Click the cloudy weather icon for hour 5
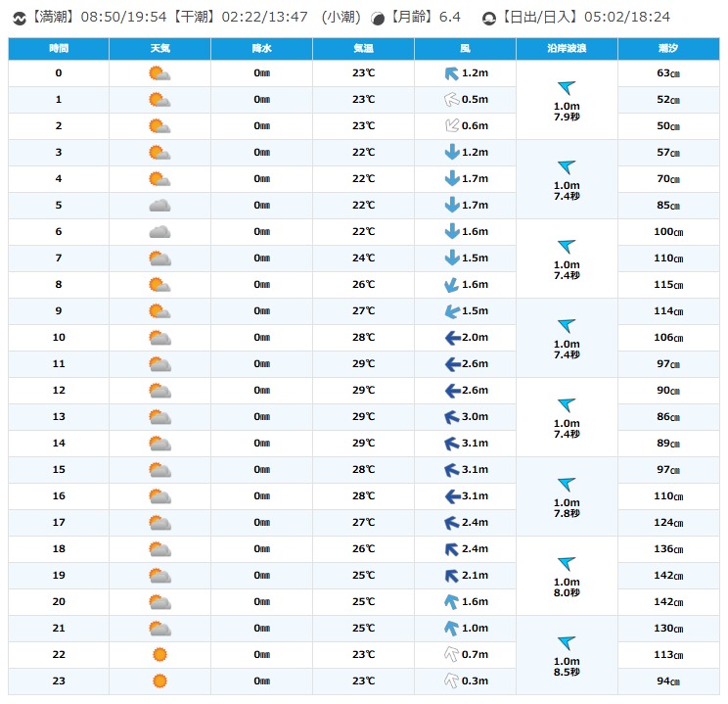728x704 pixels. click(x=159, y=206)
